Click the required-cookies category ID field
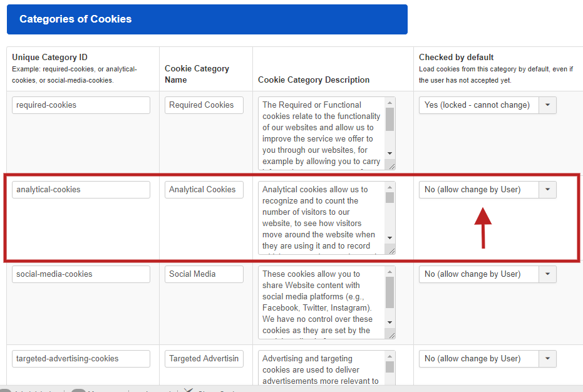The width and height of the screenshot is (583, 392). coord(81,105)
